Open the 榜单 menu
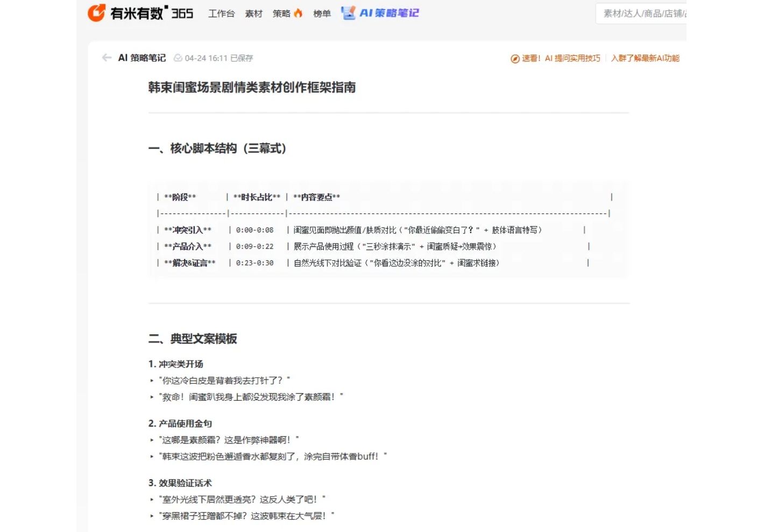This screenshot has width=757, height=532. 322,13
